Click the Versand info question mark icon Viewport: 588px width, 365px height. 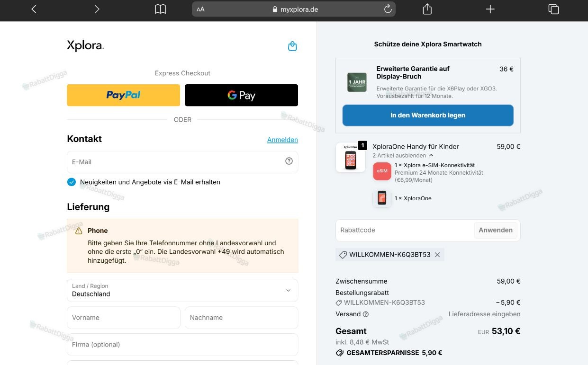pos(366,314)
